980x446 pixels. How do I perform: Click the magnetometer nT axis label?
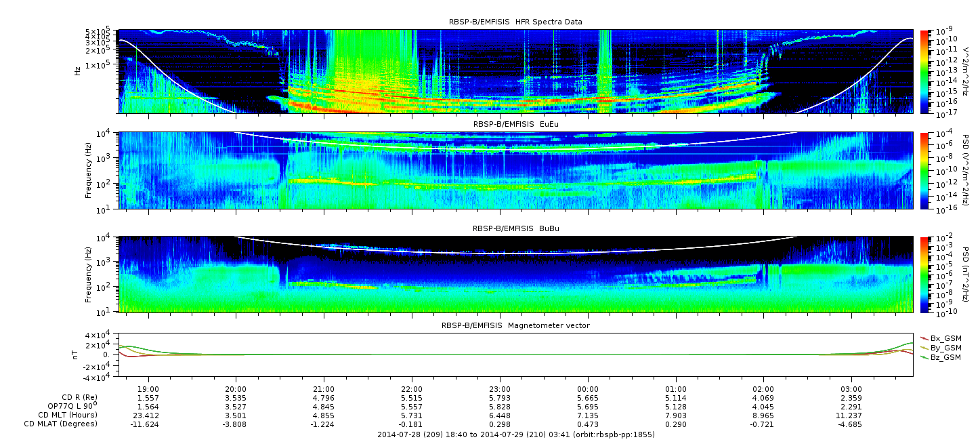(x=77, y=355)
